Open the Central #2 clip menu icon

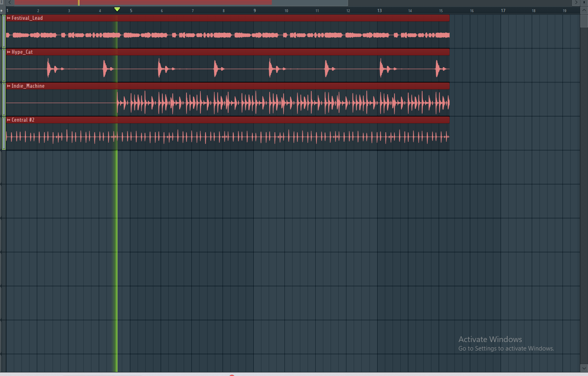coord(9,120)
